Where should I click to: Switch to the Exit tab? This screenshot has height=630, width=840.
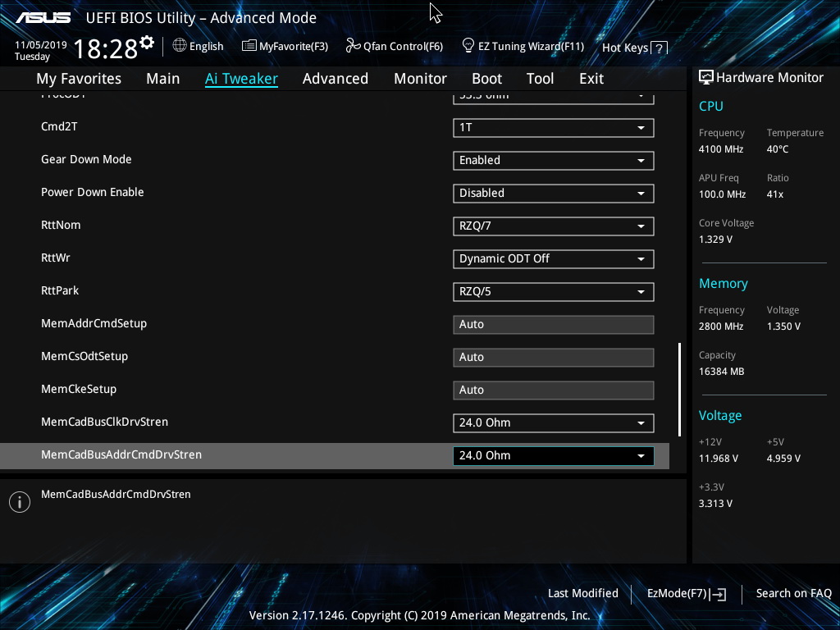point(591,79)
